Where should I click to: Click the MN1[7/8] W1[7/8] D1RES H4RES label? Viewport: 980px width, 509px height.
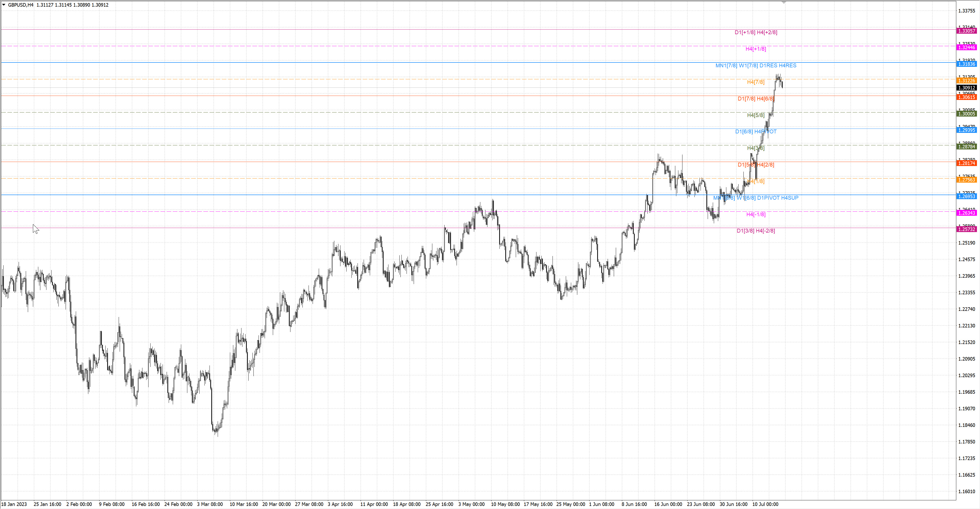pos(755,65)
